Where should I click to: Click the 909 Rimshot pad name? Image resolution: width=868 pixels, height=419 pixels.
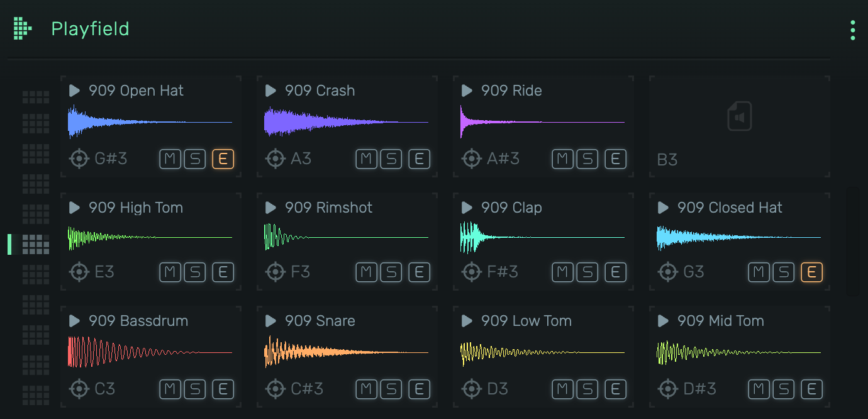coord(328,208)
